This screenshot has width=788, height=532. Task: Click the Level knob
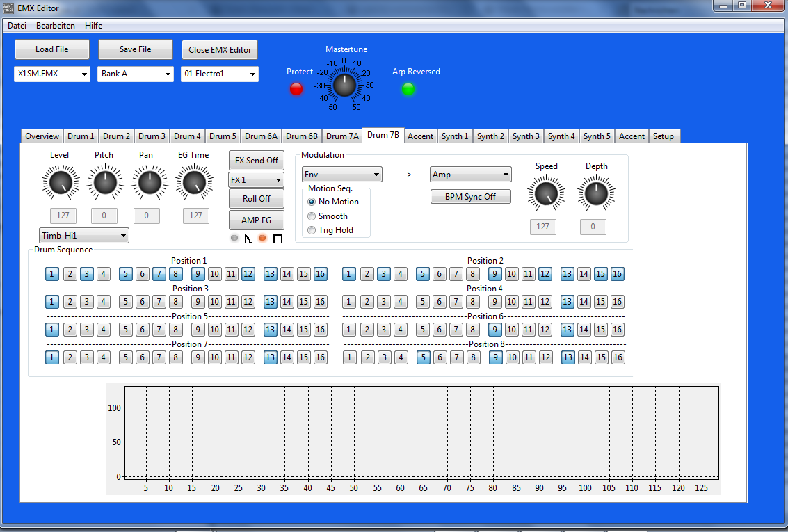click(61, 182)
